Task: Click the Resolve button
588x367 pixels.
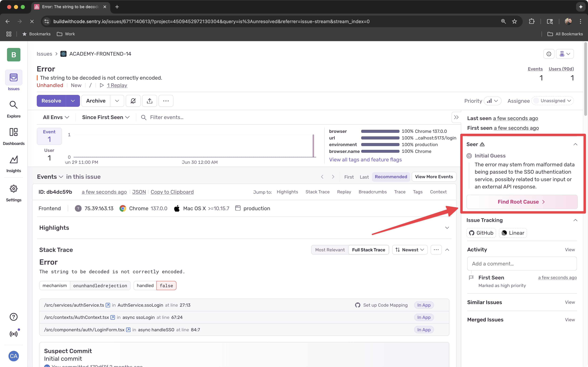Action: (51, 101)
